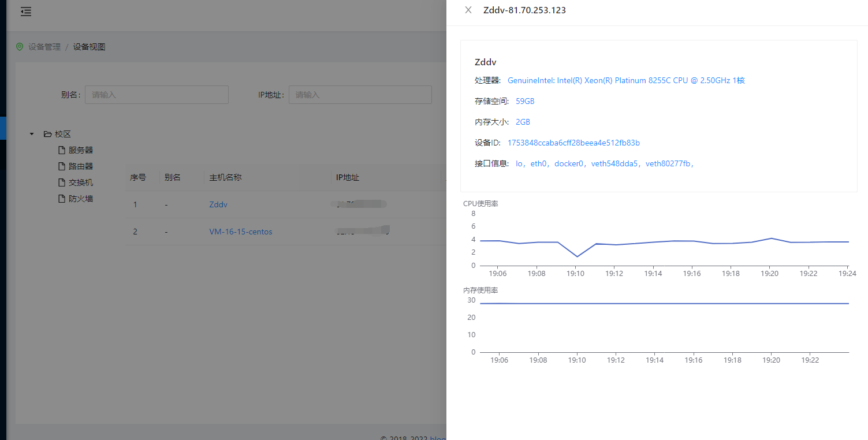
Task: Click the memory usage line in the chart
Action: click(664, 303)
